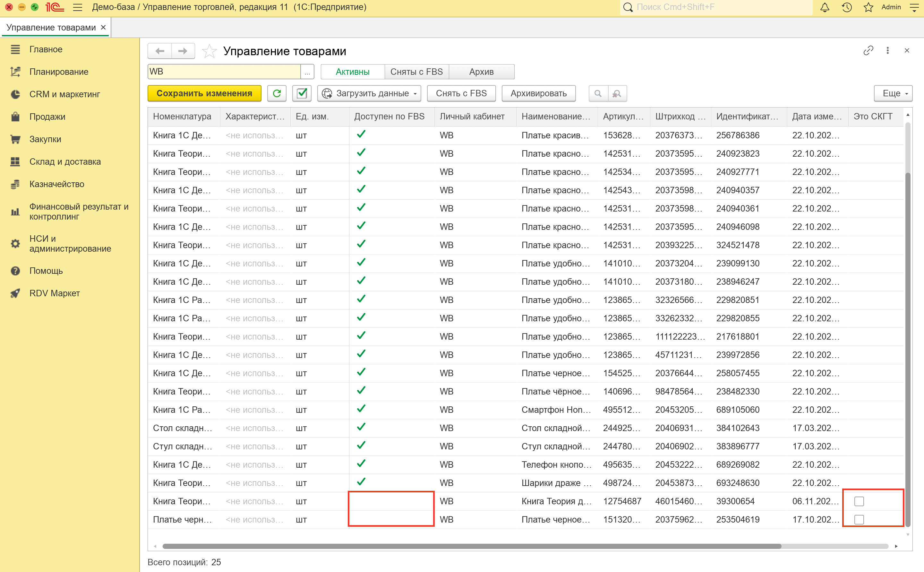924x572 pixels.
Task: Click the Сохранить изменения button
Action: pos(204,93)
